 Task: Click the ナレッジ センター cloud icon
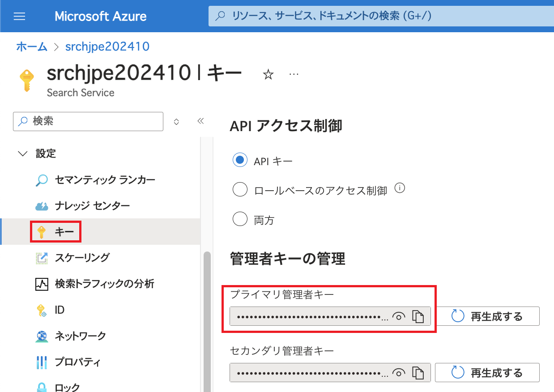coord(42,206)
